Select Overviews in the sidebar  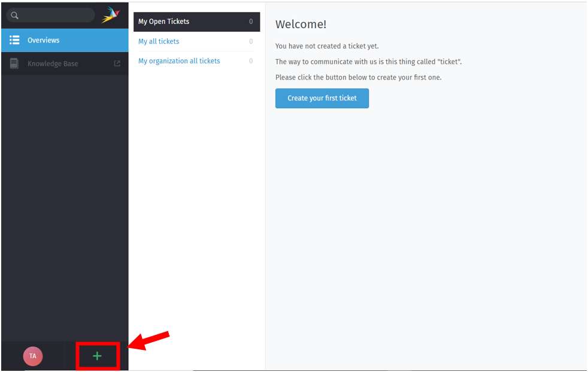tap(65, 40)
